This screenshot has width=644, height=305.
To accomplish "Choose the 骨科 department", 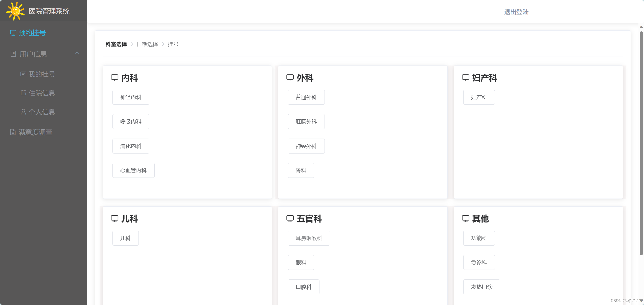I will [301, 170].
